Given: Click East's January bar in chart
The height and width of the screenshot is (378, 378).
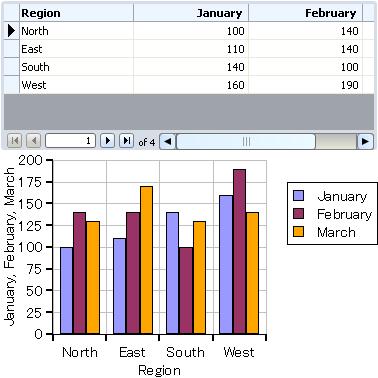Looking at the screenshot, I should (120, 286).
